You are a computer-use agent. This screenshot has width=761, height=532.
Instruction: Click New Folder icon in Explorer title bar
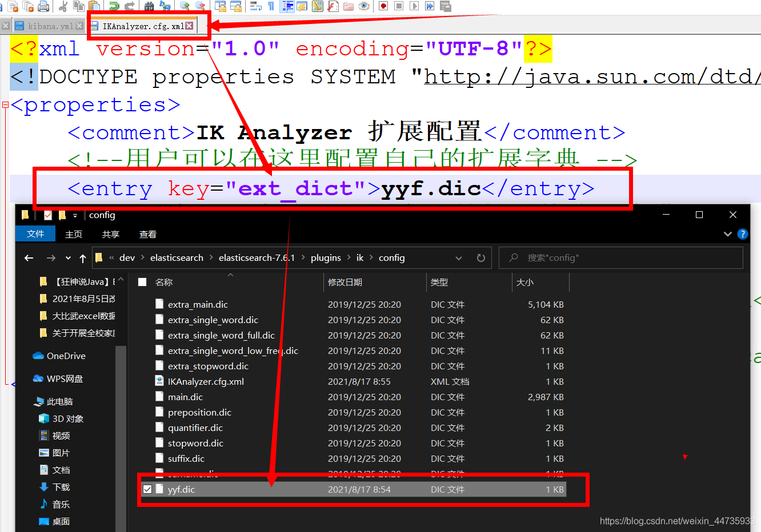tap(62, 215)
